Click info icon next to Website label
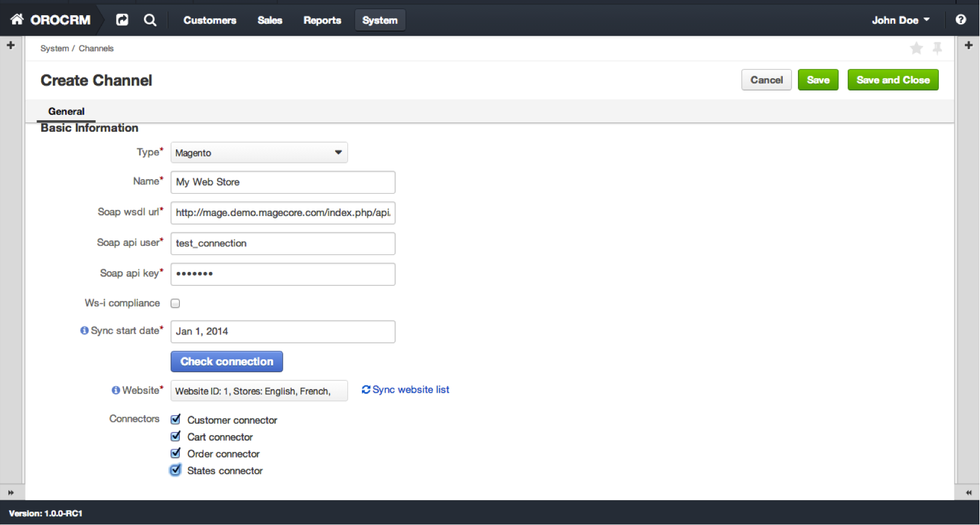The height and width of the screenshot is (525, 980). click(x=115, y=390)
